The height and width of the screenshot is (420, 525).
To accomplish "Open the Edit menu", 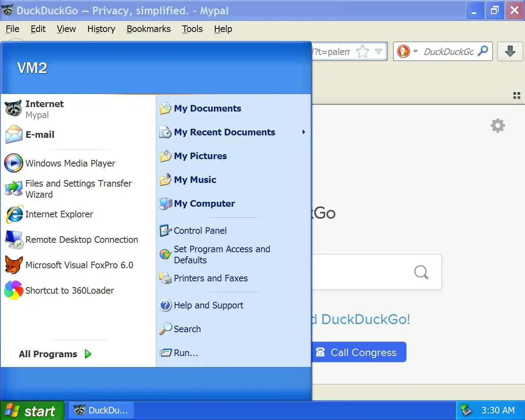I will click(x=38, y=29).
